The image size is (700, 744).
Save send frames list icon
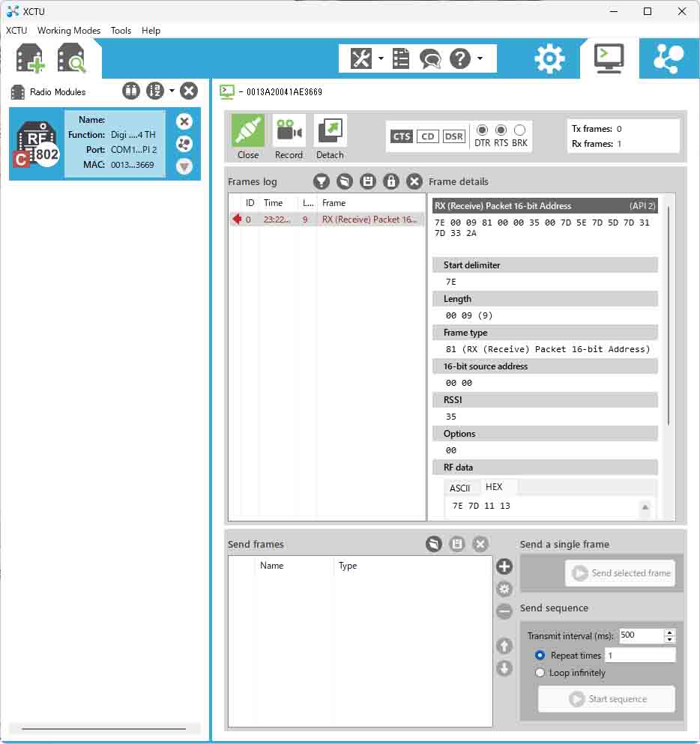(x=457, y=544)
